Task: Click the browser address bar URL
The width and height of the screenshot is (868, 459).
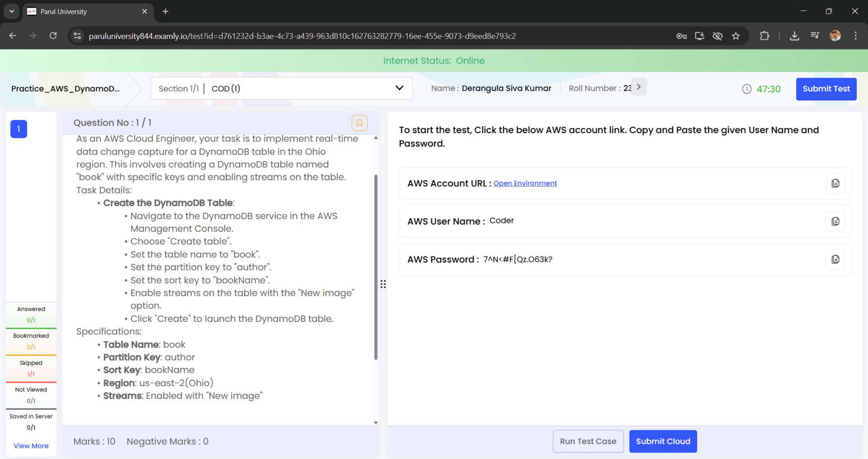Action: (x=302, y=36)
